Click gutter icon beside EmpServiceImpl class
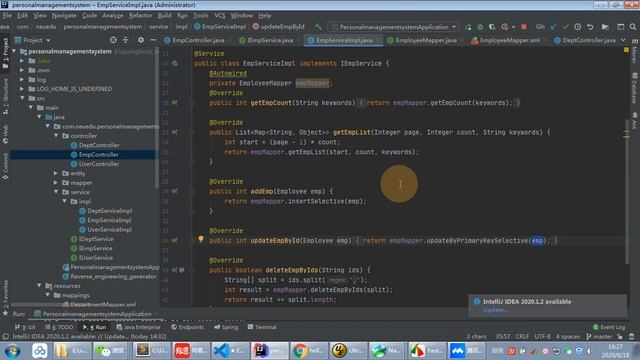The width and height of the screenshot is (640, 360). click(x=175, y=64)
